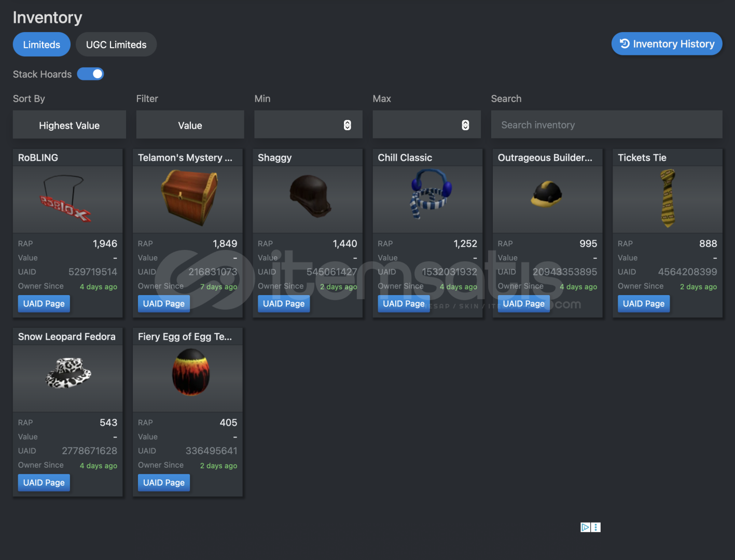The width and height of the screenshot is (735, 560).
Task: Click Fiery Egg UAID number 336495641
Action: click(212, 451)
